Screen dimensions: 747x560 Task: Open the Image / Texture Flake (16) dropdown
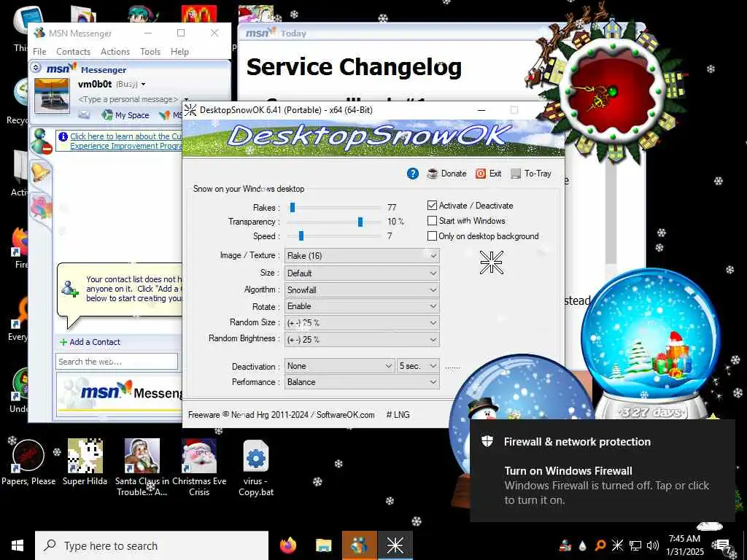click(362, 256)
